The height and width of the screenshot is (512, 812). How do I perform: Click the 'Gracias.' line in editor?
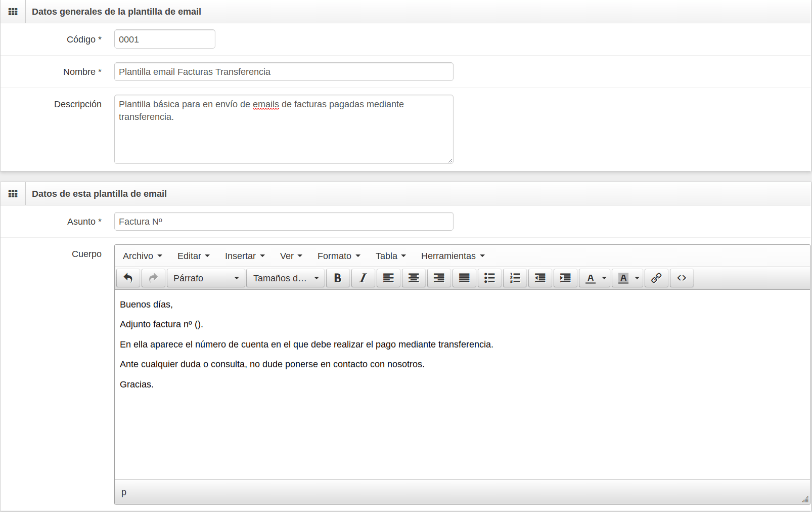pyautogui.click(x=137, y=384)
